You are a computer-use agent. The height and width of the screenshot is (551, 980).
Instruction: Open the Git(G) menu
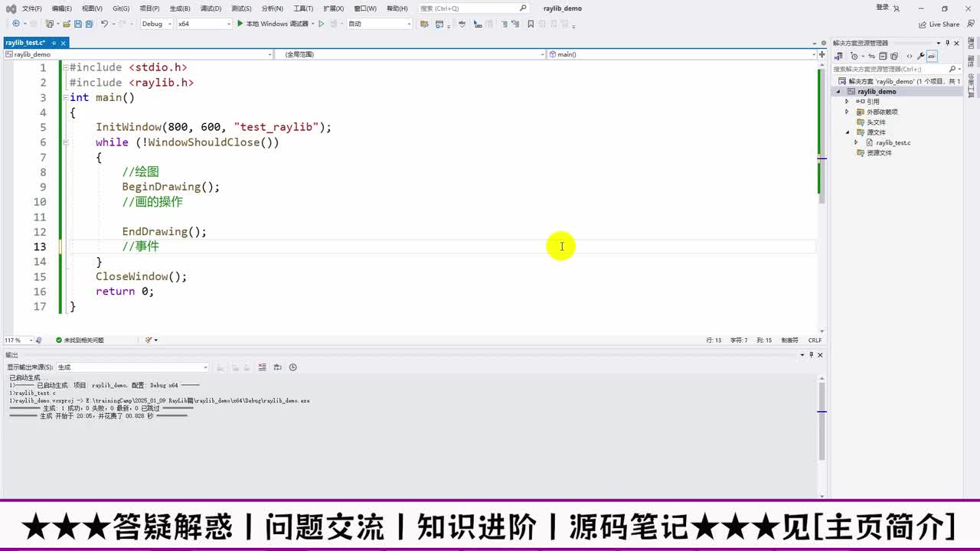coord(121,8)
